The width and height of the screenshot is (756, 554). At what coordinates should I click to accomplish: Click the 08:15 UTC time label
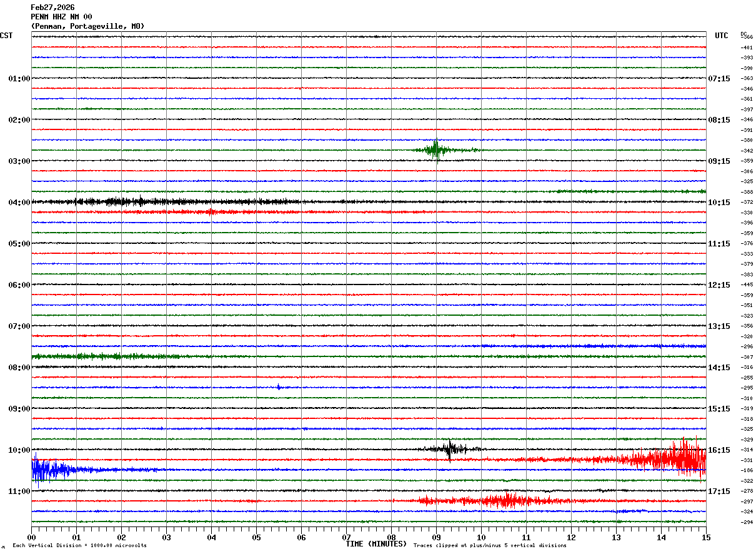tap(719, 120)
